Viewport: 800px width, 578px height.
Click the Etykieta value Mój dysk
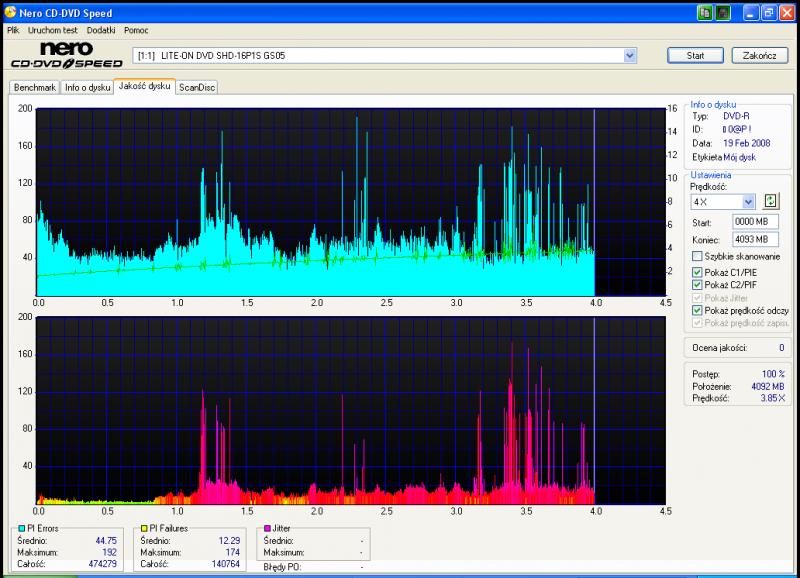click(739, 157)
